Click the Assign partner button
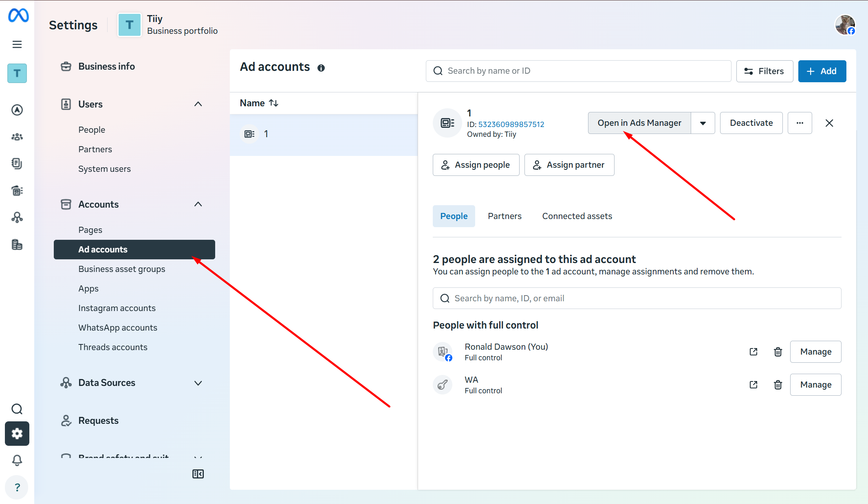Screen dimensions: 868x504 tap(569, 165)
